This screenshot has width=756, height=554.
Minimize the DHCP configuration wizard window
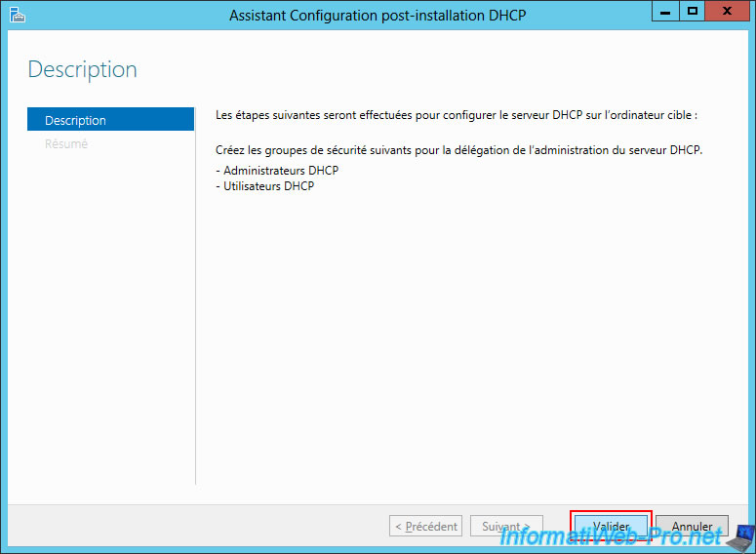click(x=666, y=12)
